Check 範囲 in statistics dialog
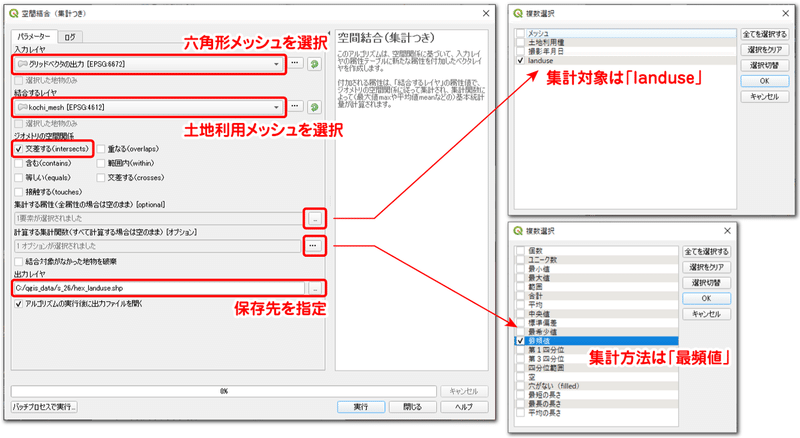The image size is (800, 438). tap(520, 287)
